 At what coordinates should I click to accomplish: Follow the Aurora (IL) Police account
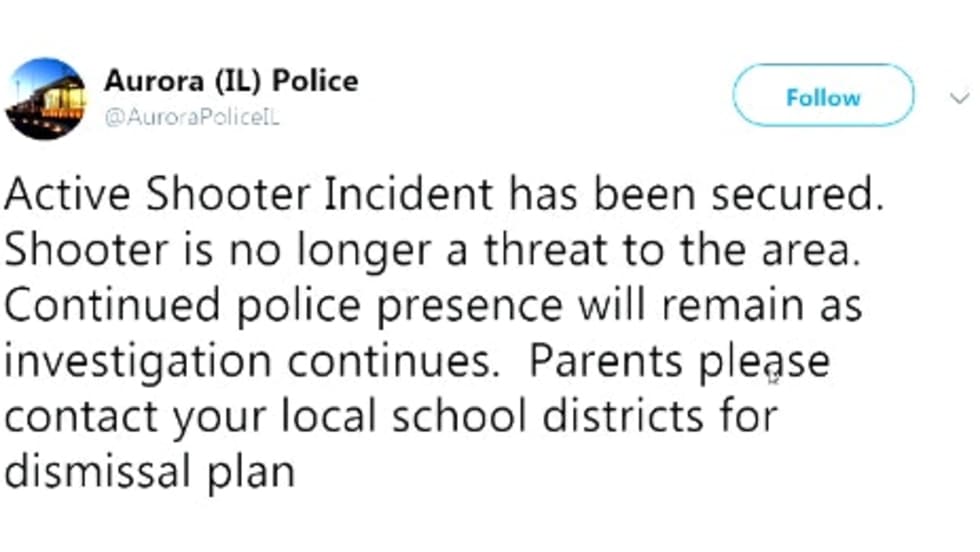[823, 96]
